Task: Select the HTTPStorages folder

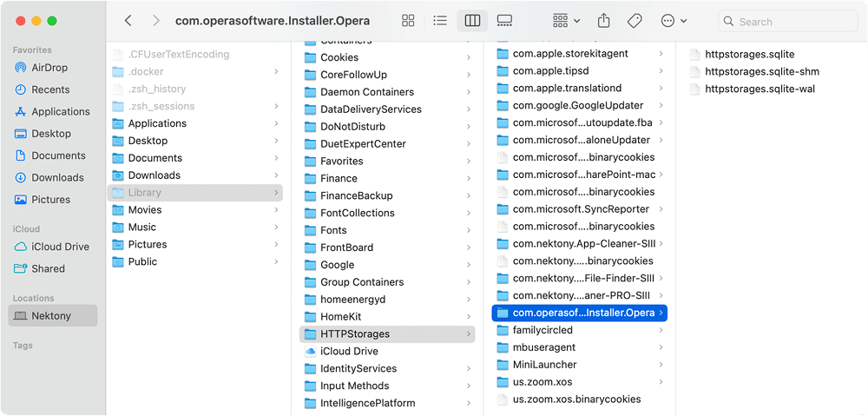Action: (387, 334)
